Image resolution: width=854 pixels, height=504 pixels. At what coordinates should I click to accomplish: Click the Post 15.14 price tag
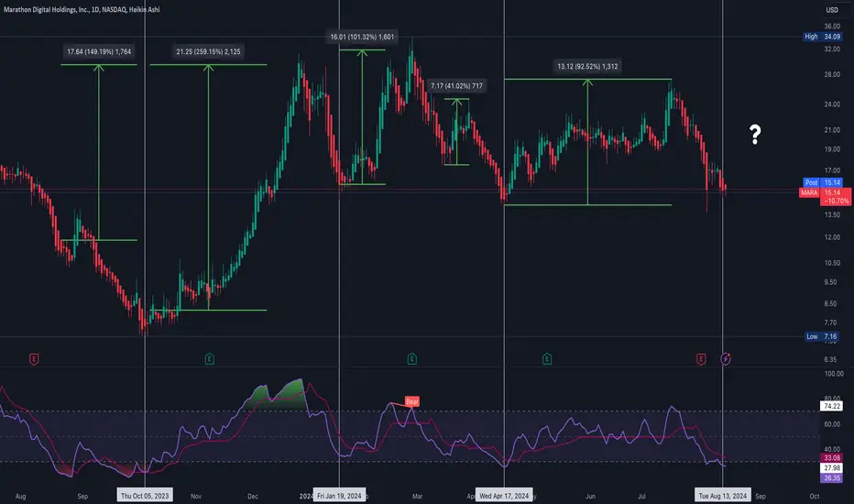click(x=823, y=182)
